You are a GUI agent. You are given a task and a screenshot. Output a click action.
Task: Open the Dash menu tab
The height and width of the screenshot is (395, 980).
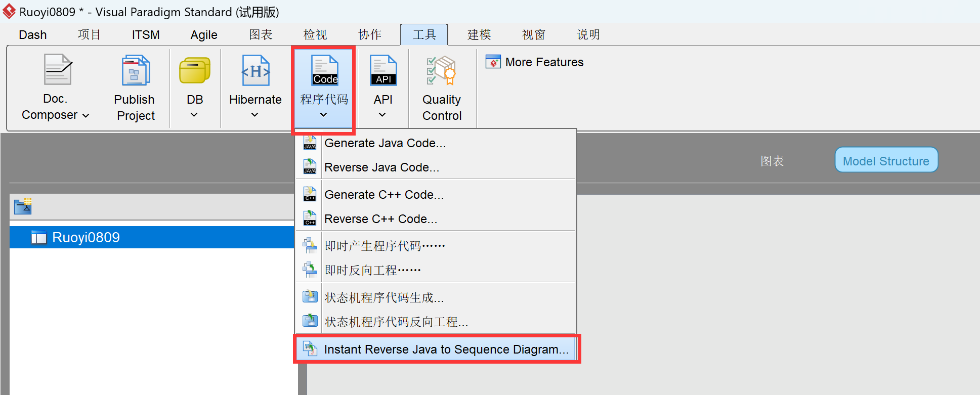(x=33, y=35)
